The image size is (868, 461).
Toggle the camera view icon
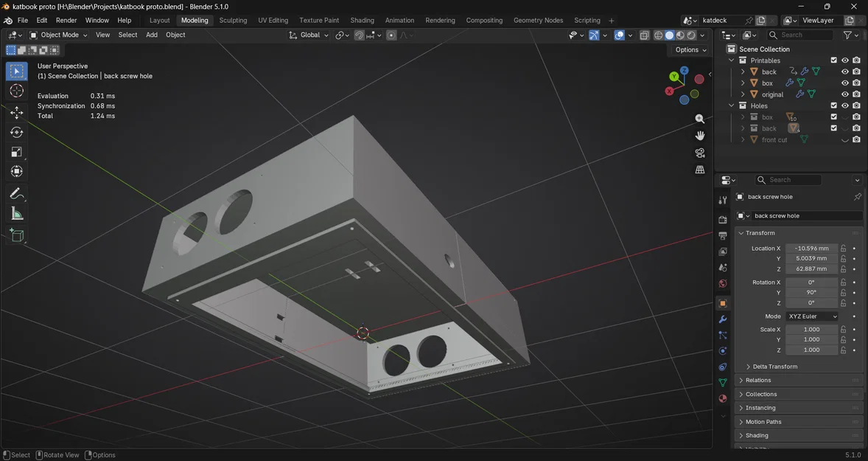(700, 153)
